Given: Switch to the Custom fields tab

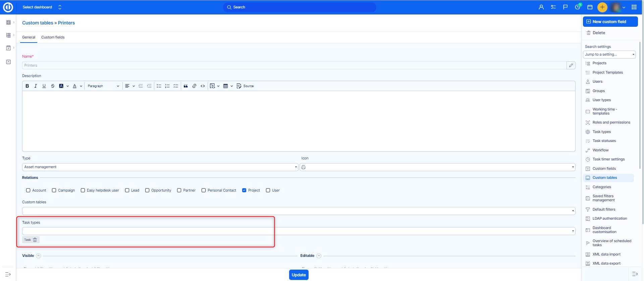Looking at the screenshot, I should pos(53,37).
